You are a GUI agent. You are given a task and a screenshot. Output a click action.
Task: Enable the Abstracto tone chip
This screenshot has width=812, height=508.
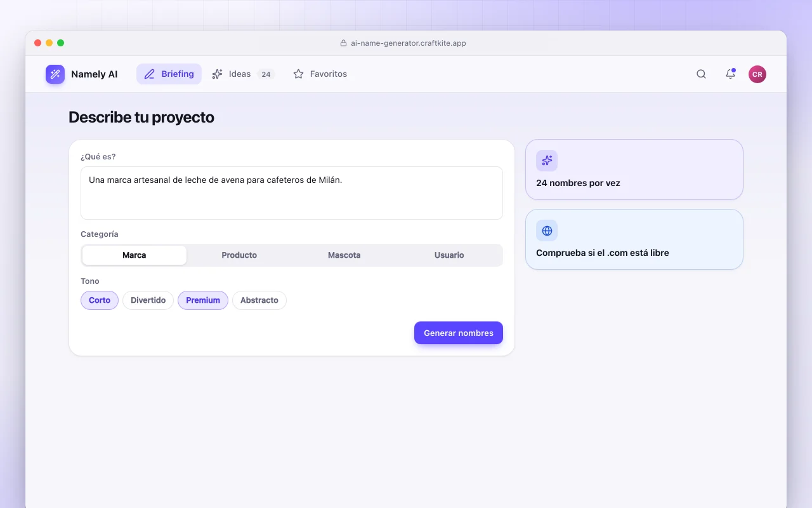pyautogui.click(x=259, y=300)
